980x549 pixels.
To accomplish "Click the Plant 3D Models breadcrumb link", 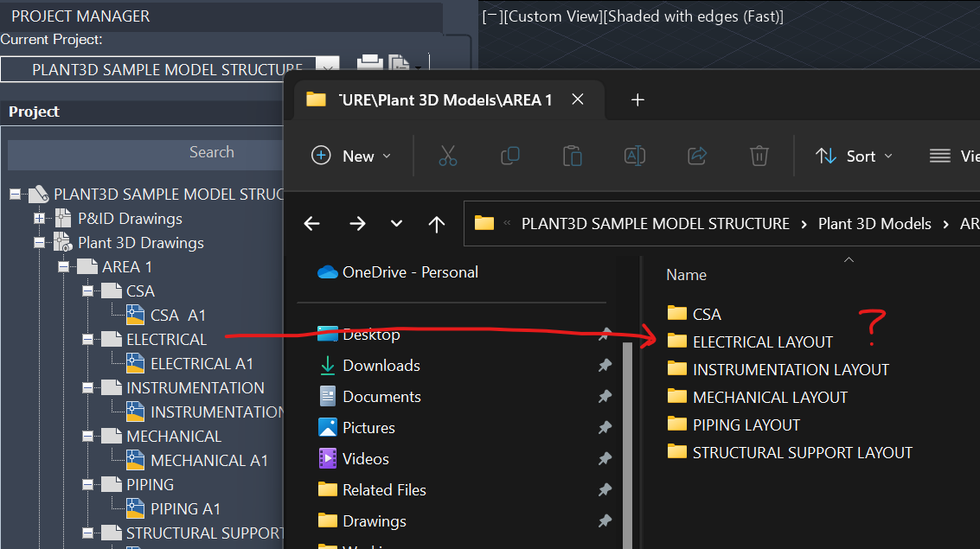I will point(874,223).
